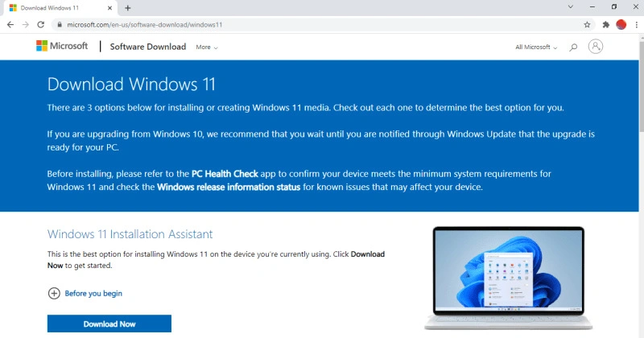Image resolution: width=644 pixels, height=338 pixels.
Task: Click the Microsoft logo
Action: pyautogui.click(x=62, y=46)
